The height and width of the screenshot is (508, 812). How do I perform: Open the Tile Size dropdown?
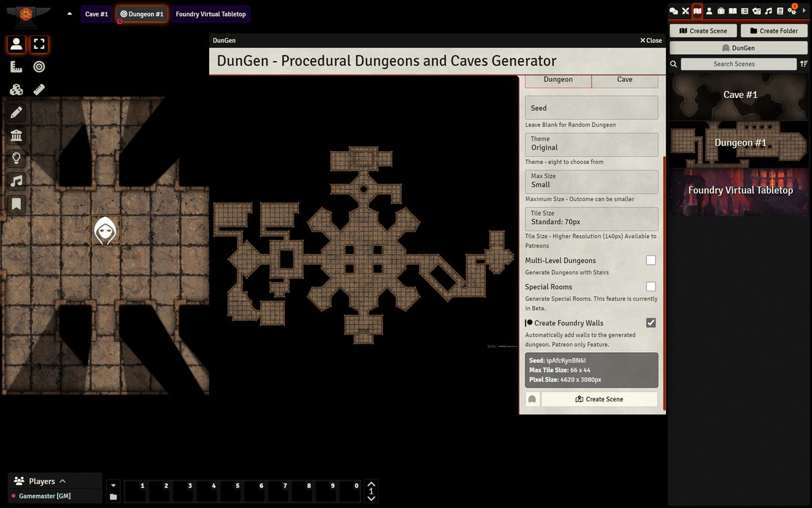[591, 219]
